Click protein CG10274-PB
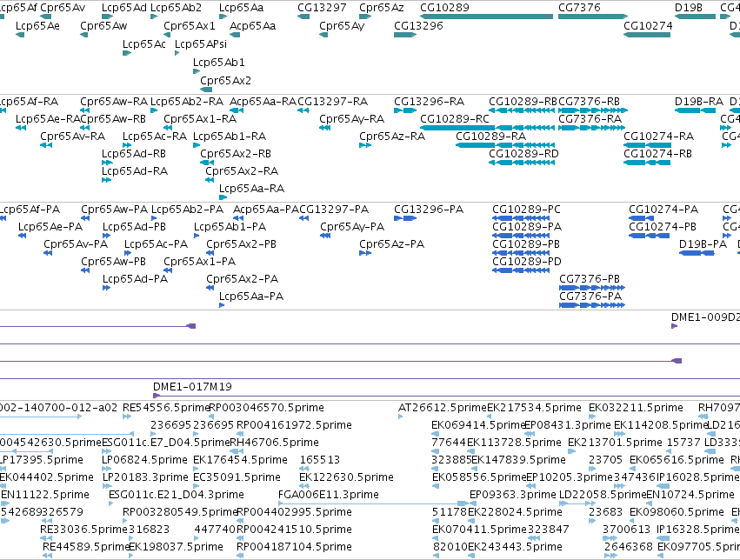740x560 pixels. 649,236
